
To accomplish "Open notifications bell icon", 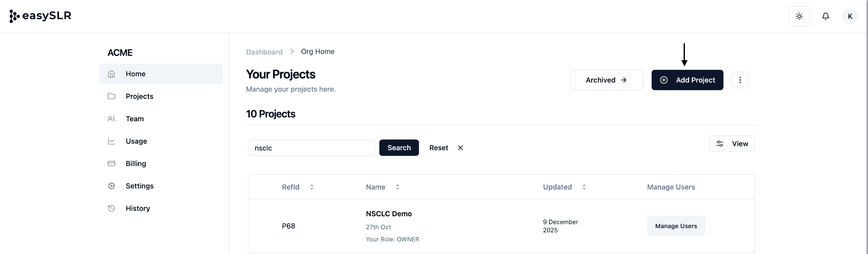I will pyautogui.click(x=825, y=17).
